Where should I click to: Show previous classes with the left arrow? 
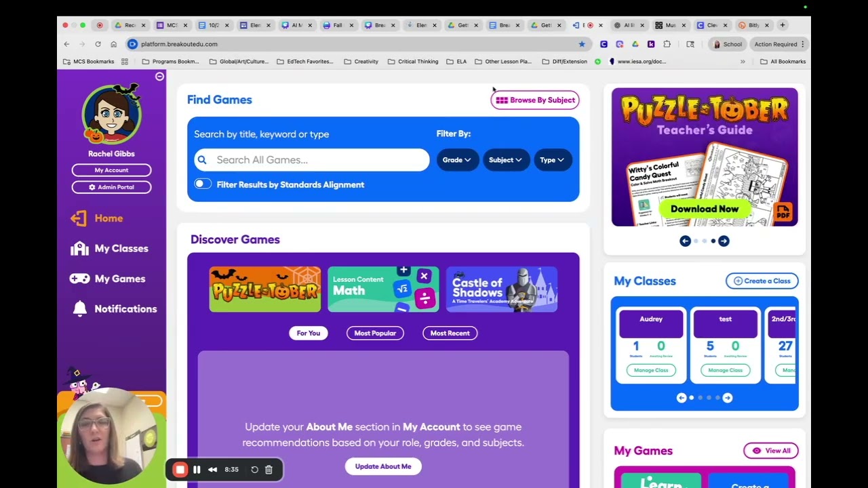coord(681,398)
